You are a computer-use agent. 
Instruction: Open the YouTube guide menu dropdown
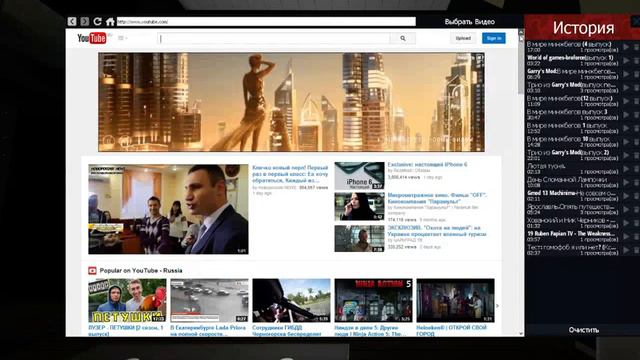click(122, 38)
